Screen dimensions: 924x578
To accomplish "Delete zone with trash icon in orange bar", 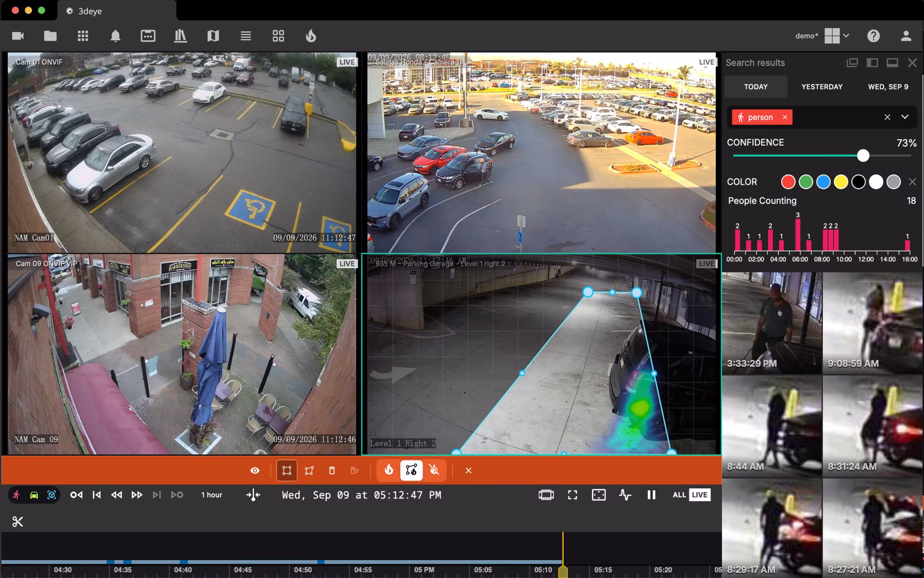I will 332,470.
